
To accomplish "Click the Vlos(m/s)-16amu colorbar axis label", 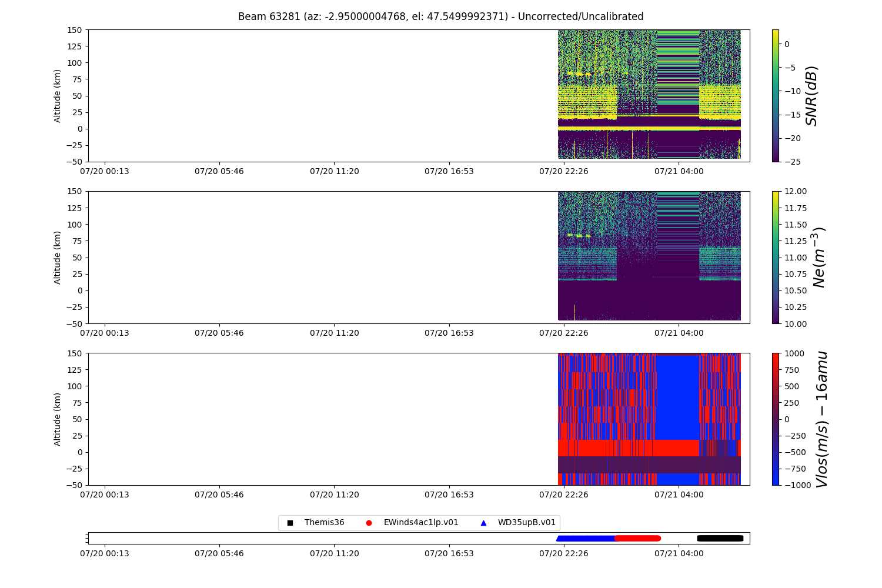I will pos(821,419).
